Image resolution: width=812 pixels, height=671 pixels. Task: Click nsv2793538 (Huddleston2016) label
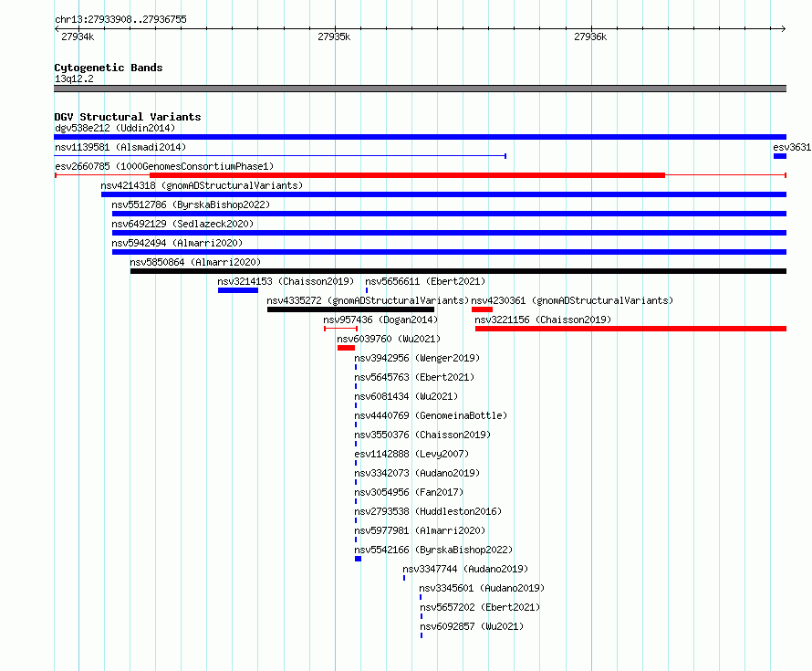(428, 511)
